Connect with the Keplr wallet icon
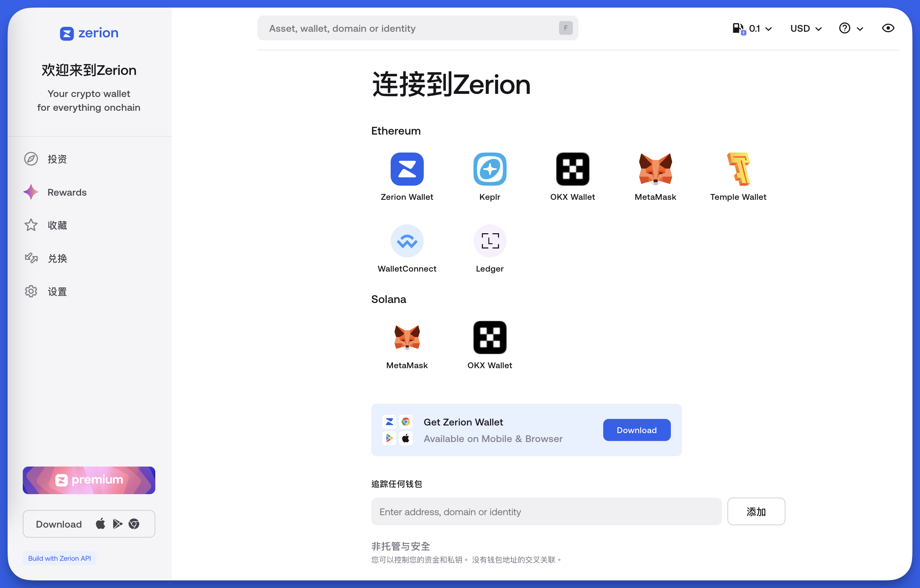The image size is (920, 588). (489, 169)
